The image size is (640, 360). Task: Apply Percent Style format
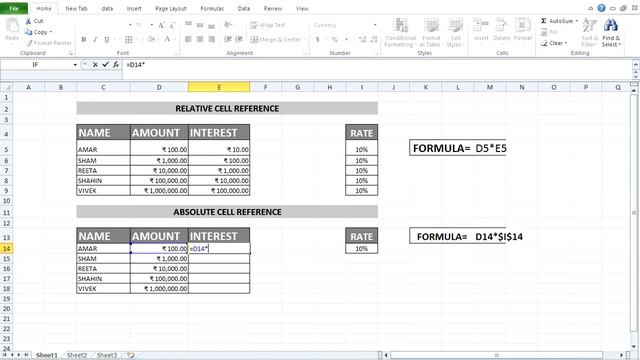[335, 40]
